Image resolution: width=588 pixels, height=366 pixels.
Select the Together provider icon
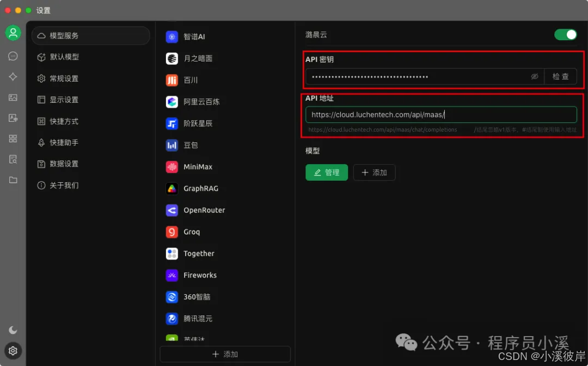(171, 253)
